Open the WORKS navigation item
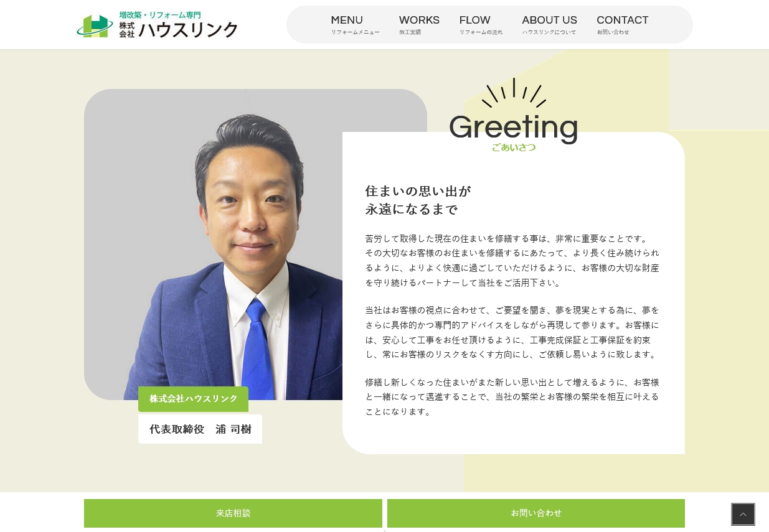 tap(419, 25)
